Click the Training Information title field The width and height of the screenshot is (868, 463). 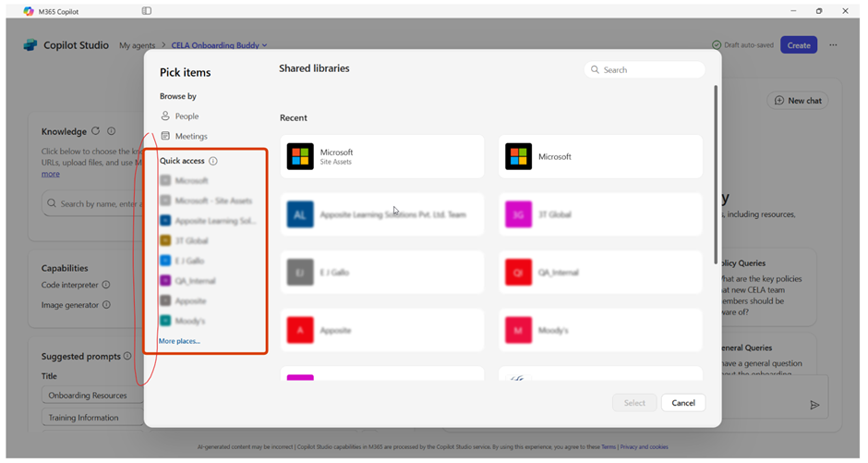[x=92, y=417]
